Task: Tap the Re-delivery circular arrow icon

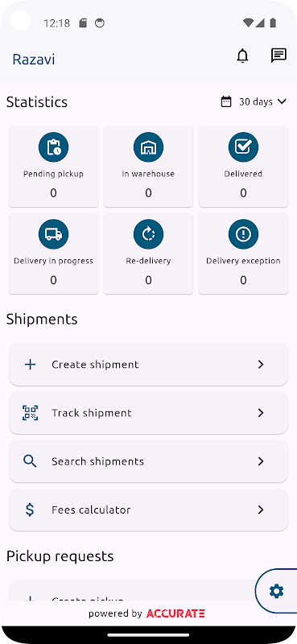Action: pos(148,234)
